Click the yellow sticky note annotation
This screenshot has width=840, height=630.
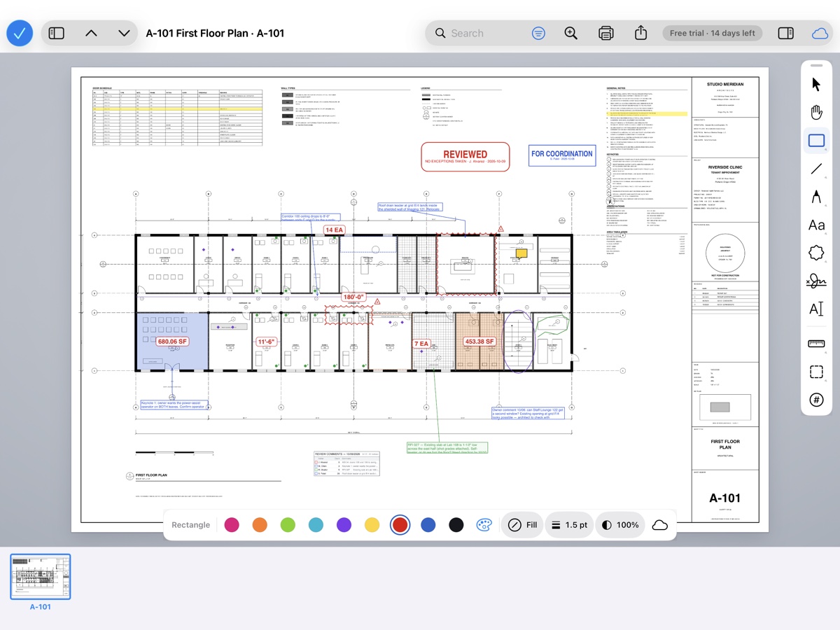pyautogui.click(x=521, y=253)
